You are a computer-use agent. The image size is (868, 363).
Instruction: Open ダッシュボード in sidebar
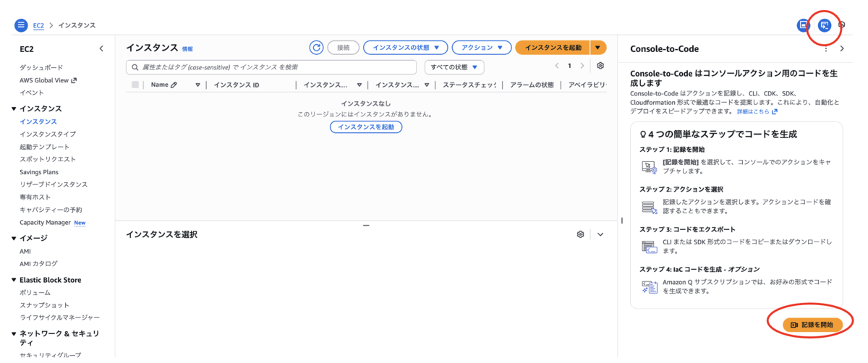[x=41, y=67]
